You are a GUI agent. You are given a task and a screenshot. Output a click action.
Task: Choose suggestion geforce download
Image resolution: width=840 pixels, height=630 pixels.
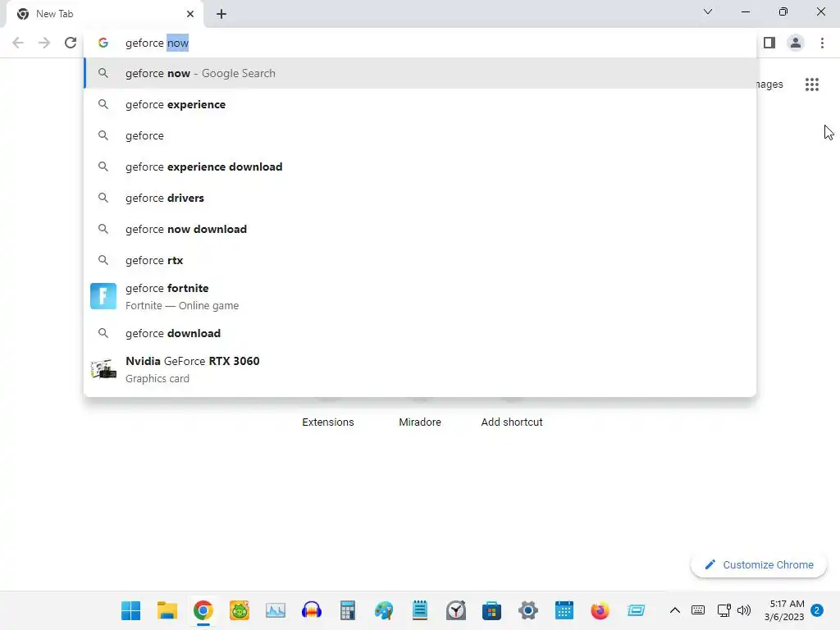(x=420, y=333)
